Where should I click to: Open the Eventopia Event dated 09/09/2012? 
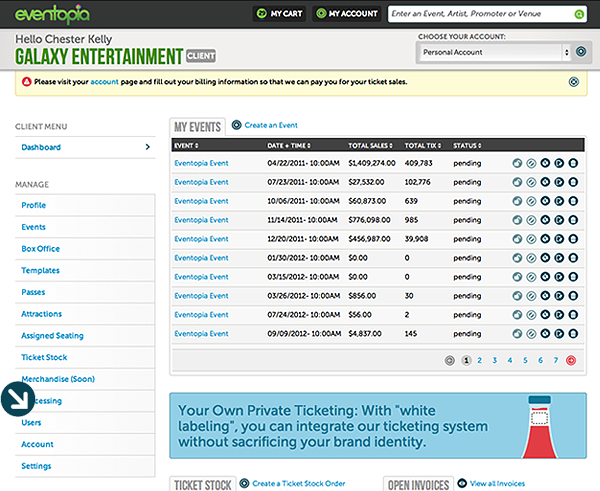(201, 334)
